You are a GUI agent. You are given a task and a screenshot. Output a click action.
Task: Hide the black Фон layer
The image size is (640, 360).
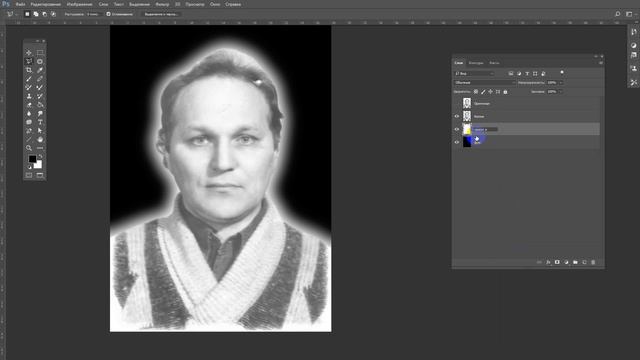click(457, 142)
